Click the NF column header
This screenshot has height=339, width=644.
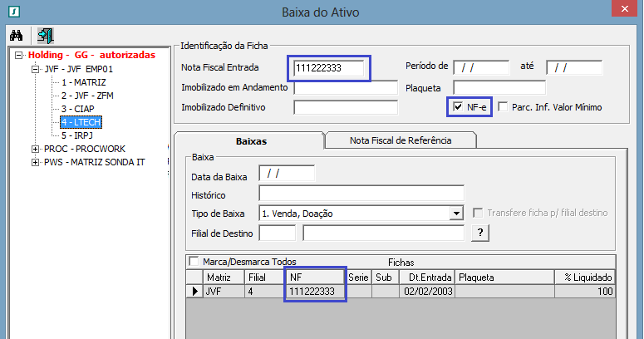pyautogui.click(x=315, y=278)
